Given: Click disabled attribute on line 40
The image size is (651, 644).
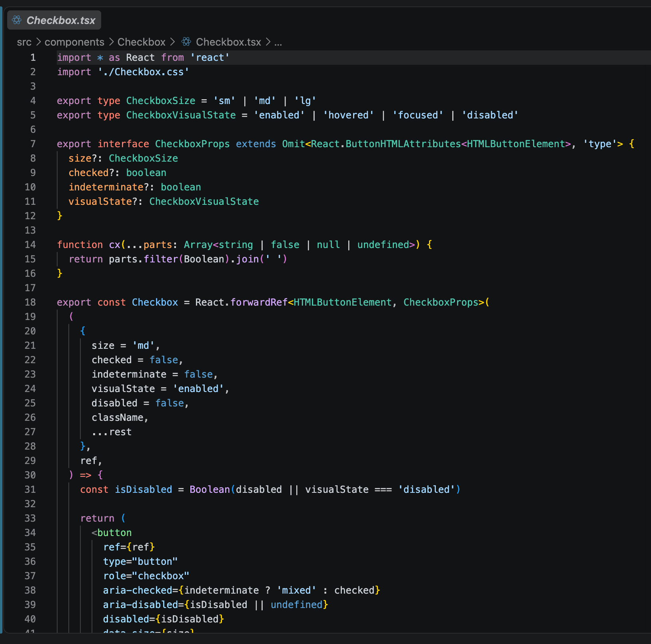Looking at the screenshot, I should (x=126, y=619).
